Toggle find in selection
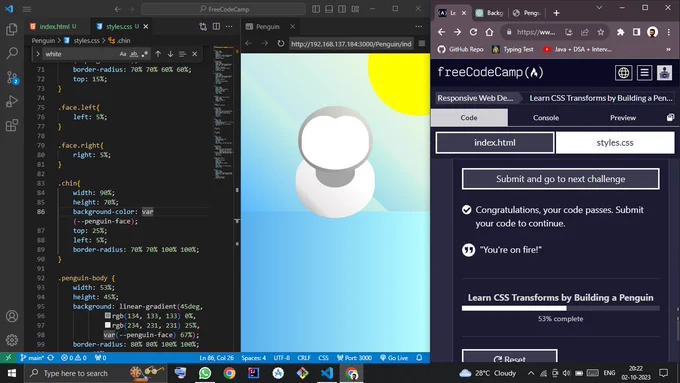This screenshot has height=383, width=680. point(182,54)
